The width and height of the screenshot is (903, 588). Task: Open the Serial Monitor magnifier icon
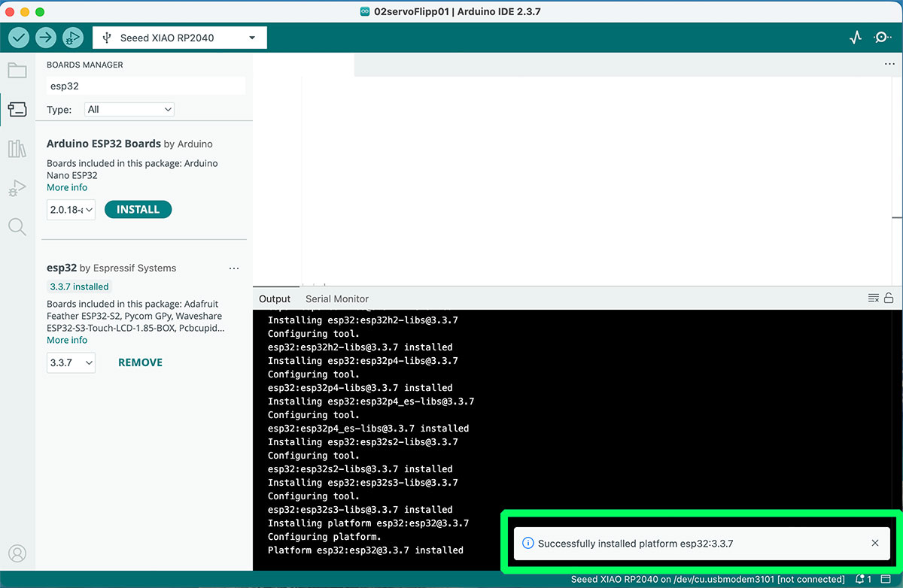tap(882, 37)
